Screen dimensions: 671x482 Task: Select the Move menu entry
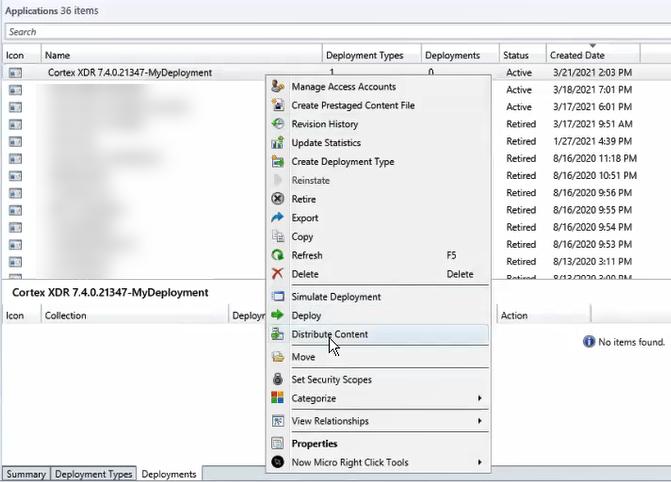click(378, 357)
